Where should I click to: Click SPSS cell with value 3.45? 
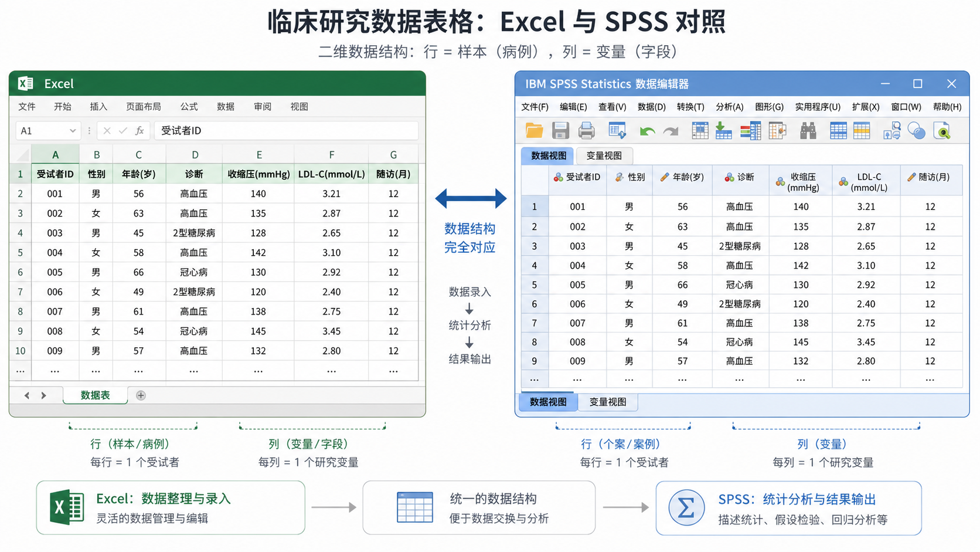coord(866,342)
